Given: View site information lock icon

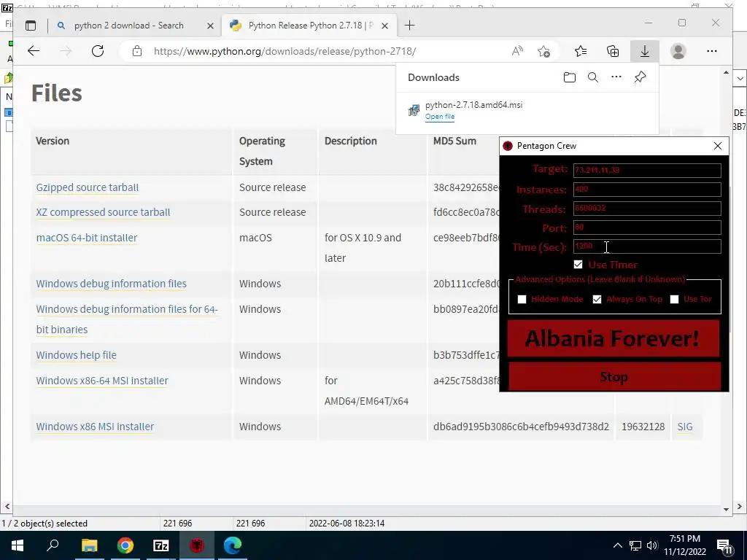Looking at the screenshot, I should point(137,51).
